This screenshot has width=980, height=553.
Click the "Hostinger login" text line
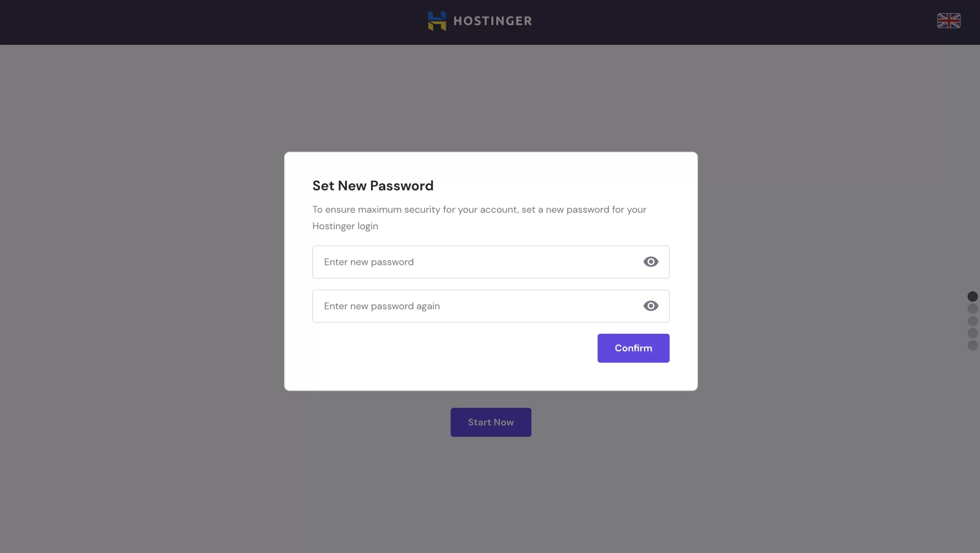click(345, 226)
